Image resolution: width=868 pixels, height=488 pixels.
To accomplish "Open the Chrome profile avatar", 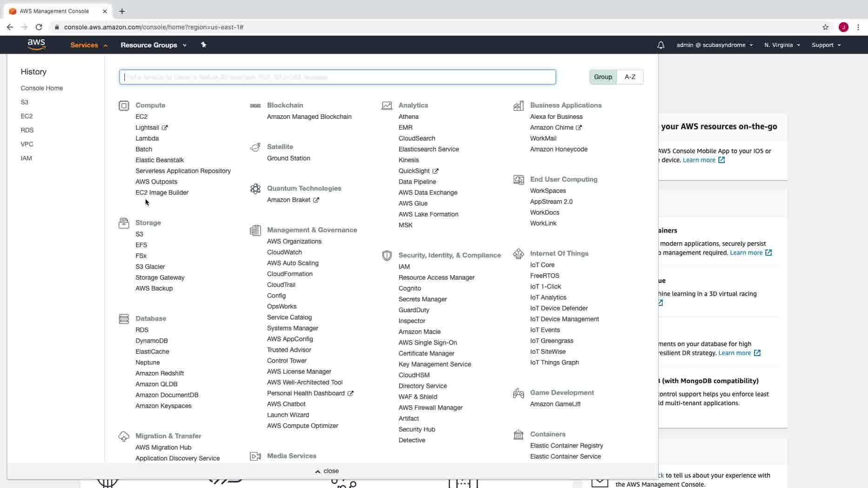I will [843, 27].
